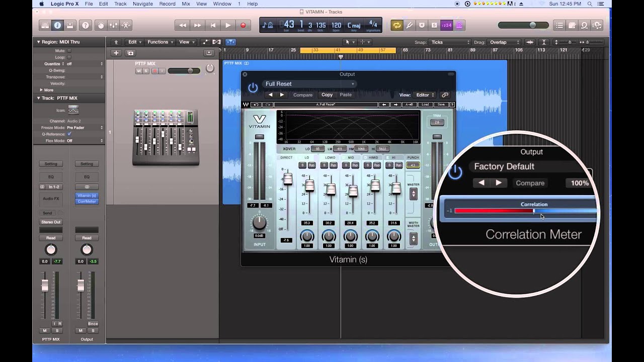
Task: Show the Mixer faders icon
Action: pos(113,25)
